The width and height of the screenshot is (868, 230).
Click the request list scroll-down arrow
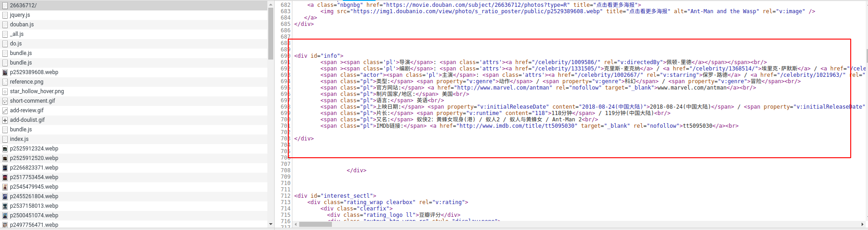coord(271,224)
